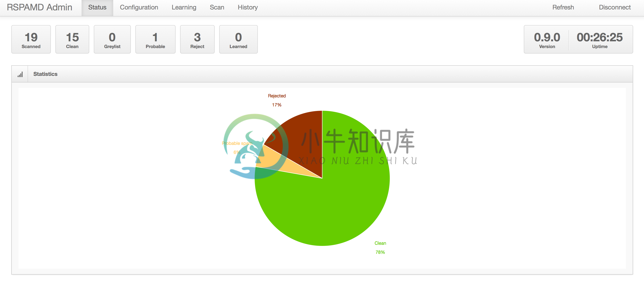Click the Statistics panel bar chart icon
This screenshot has width=644, height=292.
[19, 74]
